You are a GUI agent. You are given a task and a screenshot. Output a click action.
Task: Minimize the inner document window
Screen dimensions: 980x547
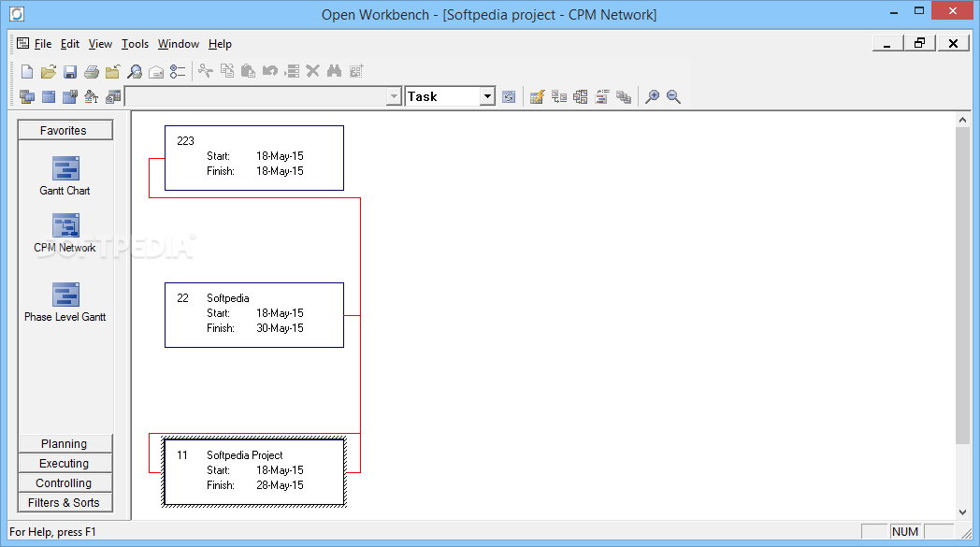[886, 43]
